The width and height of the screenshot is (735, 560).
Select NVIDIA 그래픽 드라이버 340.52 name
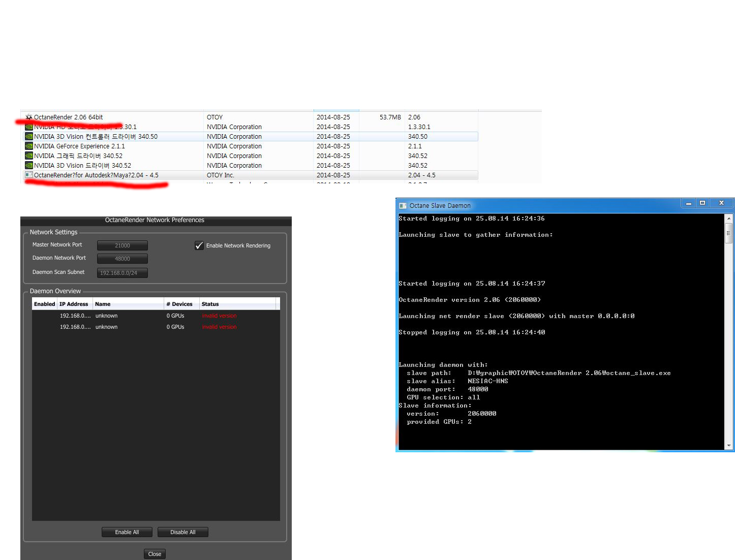(78, 155)
